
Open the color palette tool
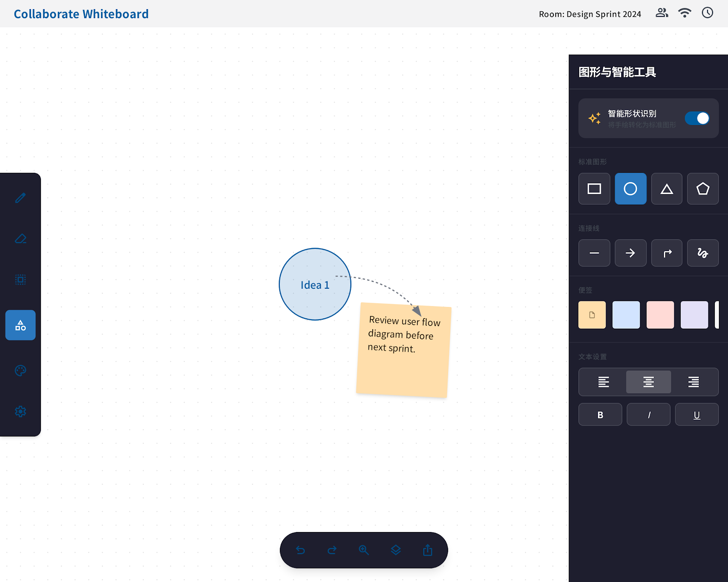pos(20,371)
